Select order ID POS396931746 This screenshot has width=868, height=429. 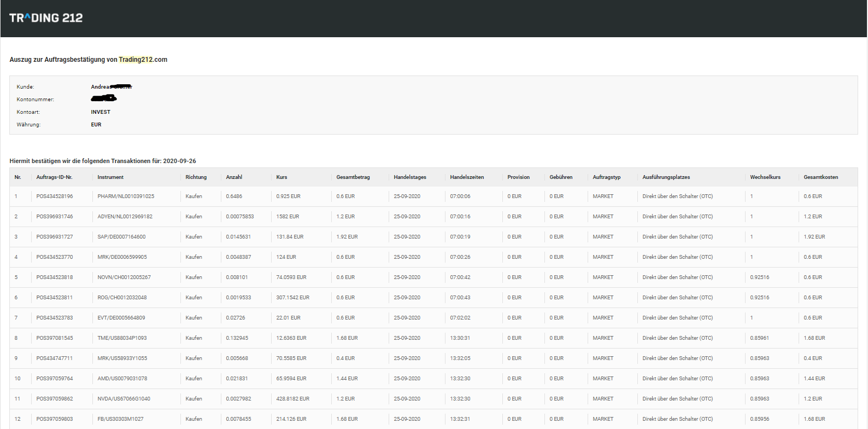(x=55, y=217)
